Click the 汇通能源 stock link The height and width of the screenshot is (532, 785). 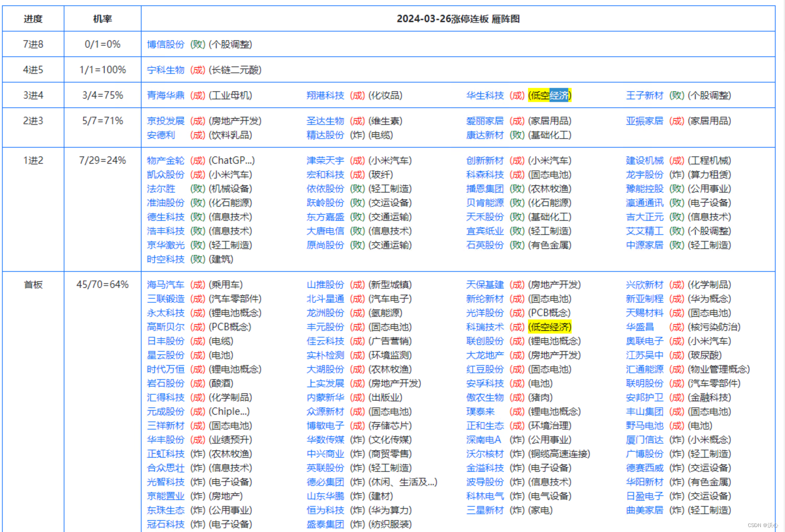[645, 369]
